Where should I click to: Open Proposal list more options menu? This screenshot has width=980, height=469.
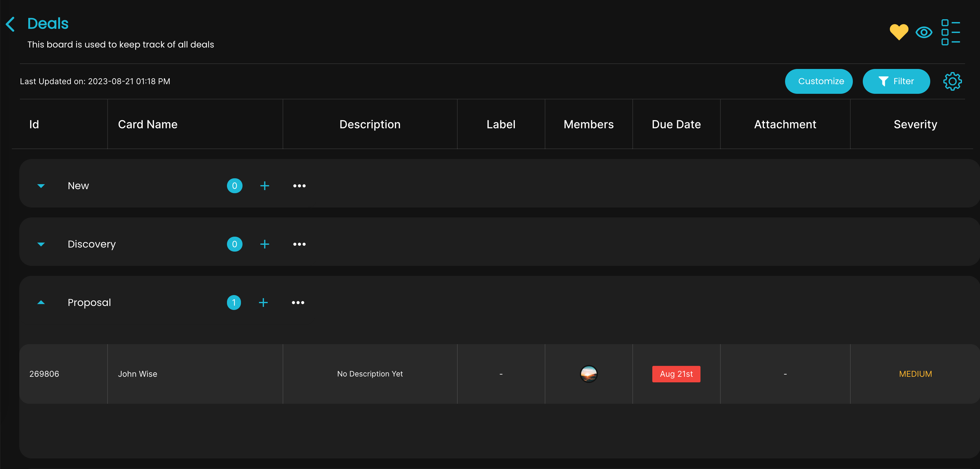point(298,303)
